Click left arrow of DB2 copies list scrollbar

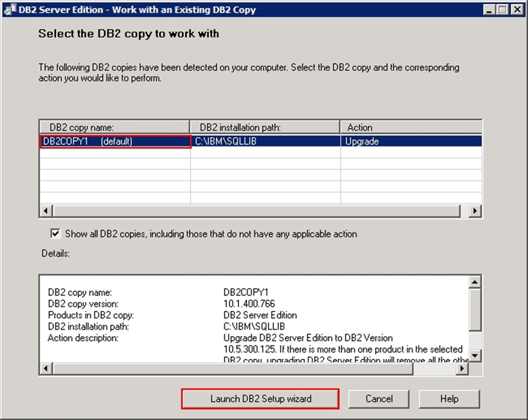(x=46, y=211)
